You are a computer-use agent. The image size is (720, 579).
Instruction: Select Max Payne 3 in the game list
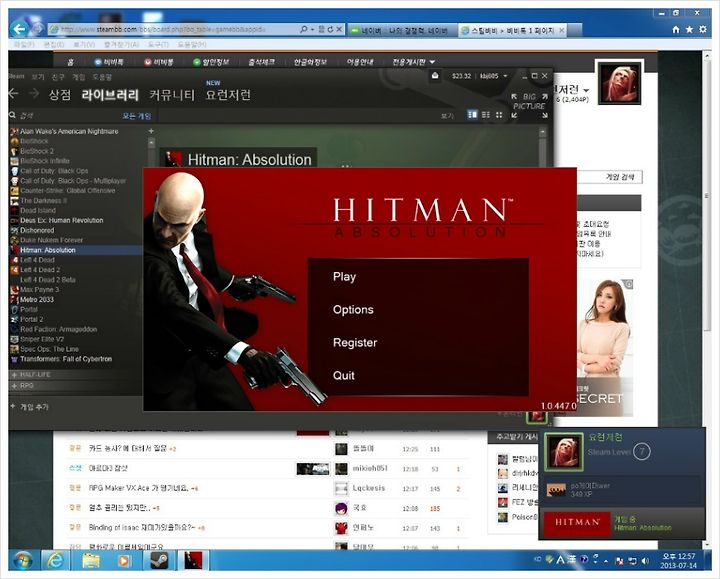point(39,290)
